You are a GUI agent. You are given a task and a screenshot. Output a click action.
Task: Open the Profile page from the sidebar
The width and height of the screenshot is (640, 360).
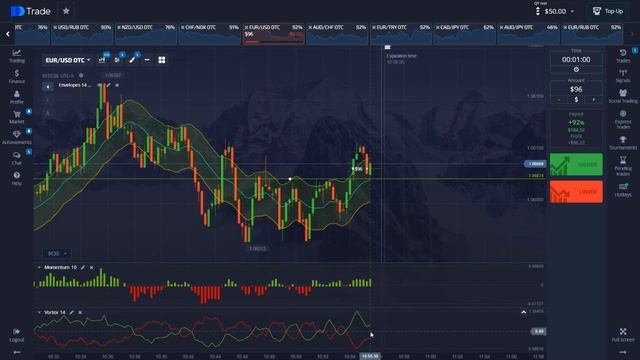[x=17, y=97]
